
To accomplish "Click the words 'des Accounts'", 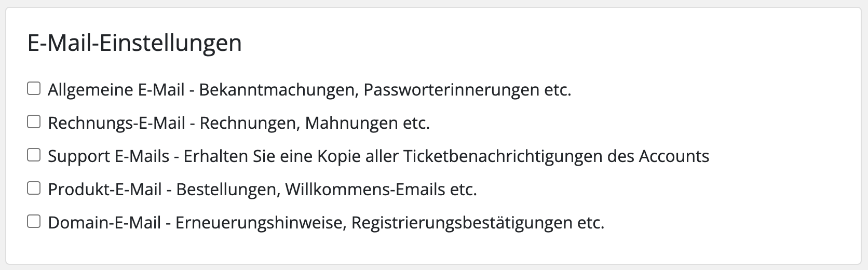I will [x=673, y=156].
